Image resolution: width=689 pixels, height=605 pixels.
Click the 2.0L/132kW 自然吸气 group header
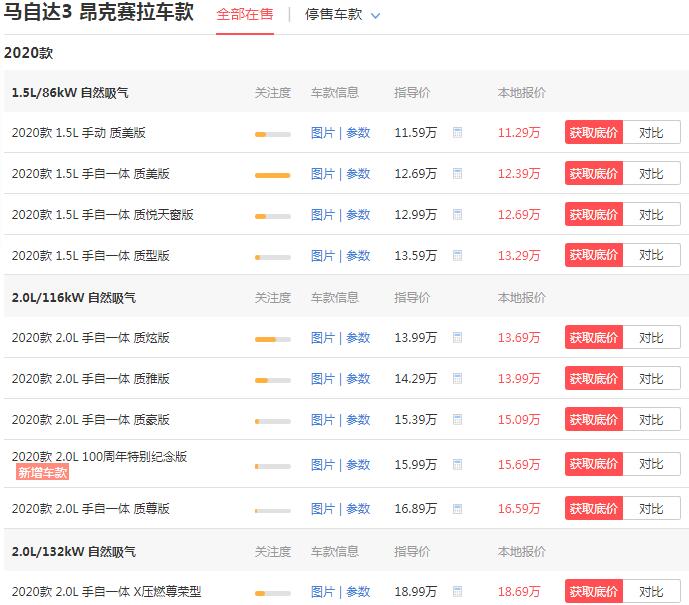point(74,551)
